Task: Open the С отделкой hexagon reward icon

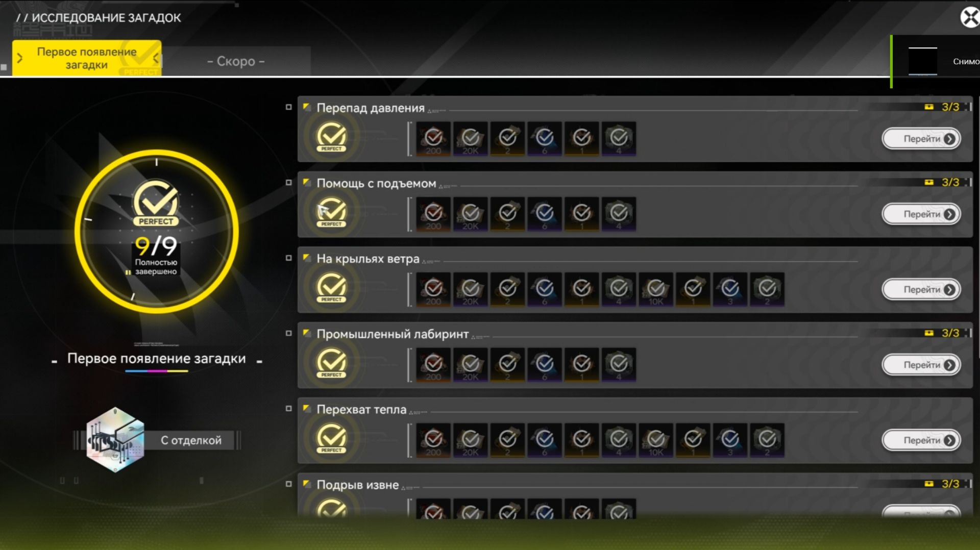Action: pos(115,440)
